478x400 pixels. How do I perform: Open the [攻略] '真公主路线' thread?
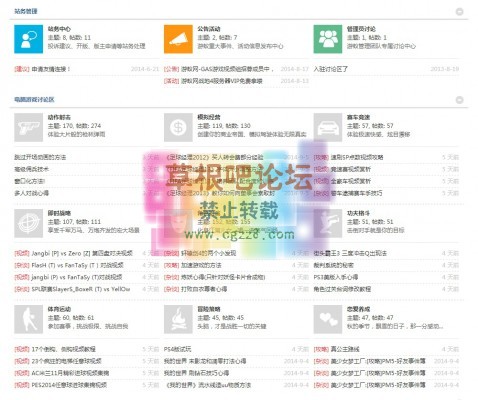(345, 349)
